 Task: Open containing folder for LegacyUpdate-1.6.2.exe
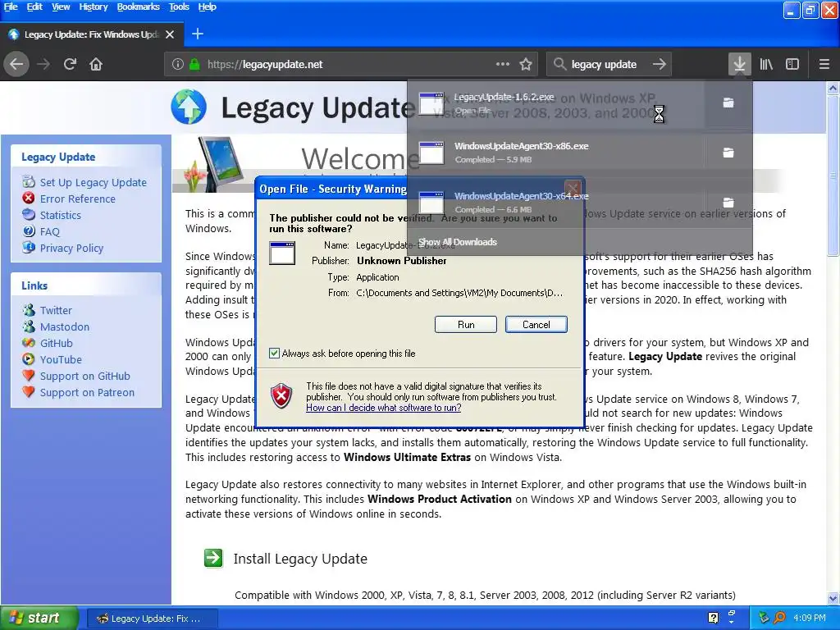point(728,103)
